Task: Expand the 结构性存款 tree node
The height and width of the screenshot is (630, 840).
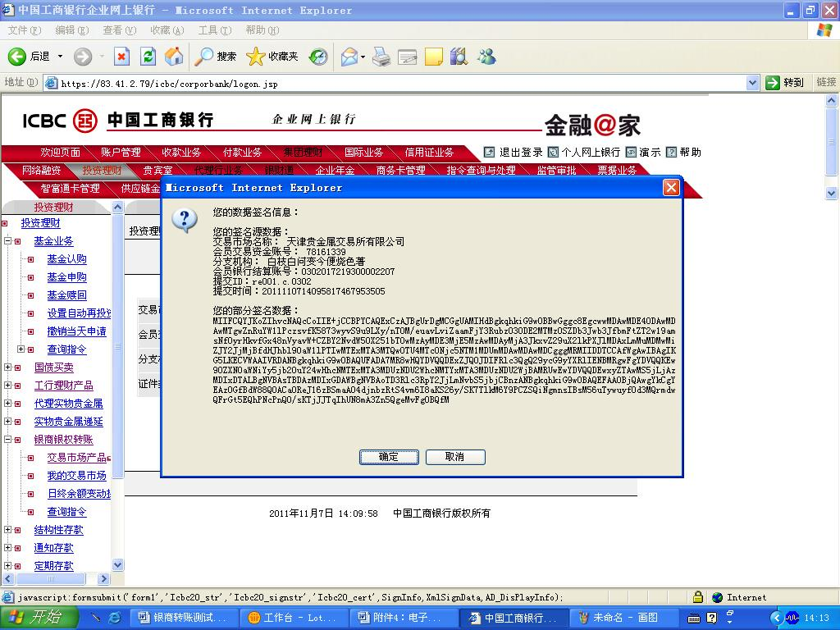Action: 8,530
